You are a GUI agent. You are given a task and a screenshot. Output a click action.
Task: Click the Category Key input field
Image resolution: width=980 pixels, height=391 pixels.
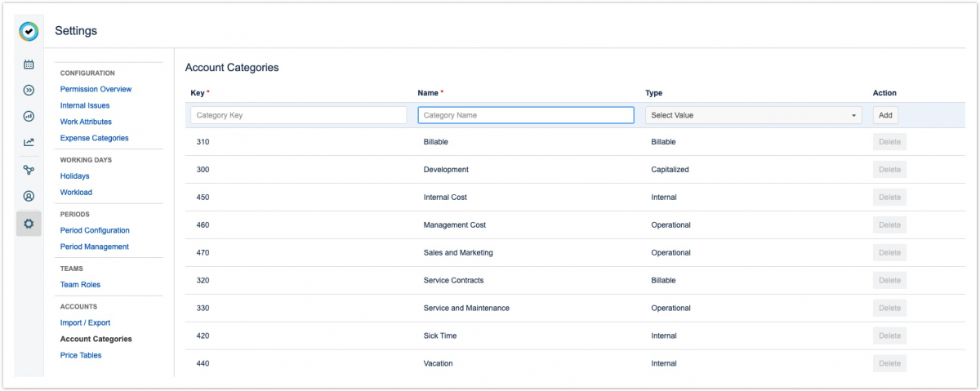(298, 115)
